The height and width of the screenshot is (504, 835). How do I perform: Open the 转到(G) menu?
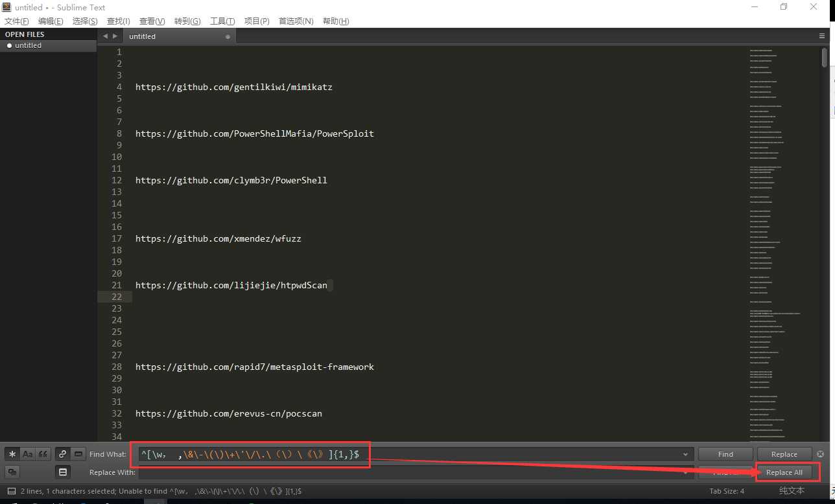187,21
